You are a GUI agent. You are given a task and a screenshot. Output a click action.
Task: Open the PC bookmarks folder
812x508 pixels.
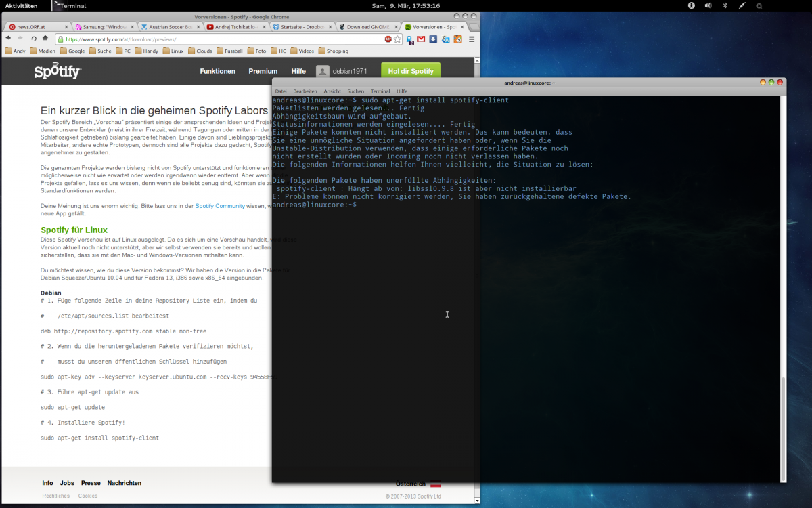(123, 51)
